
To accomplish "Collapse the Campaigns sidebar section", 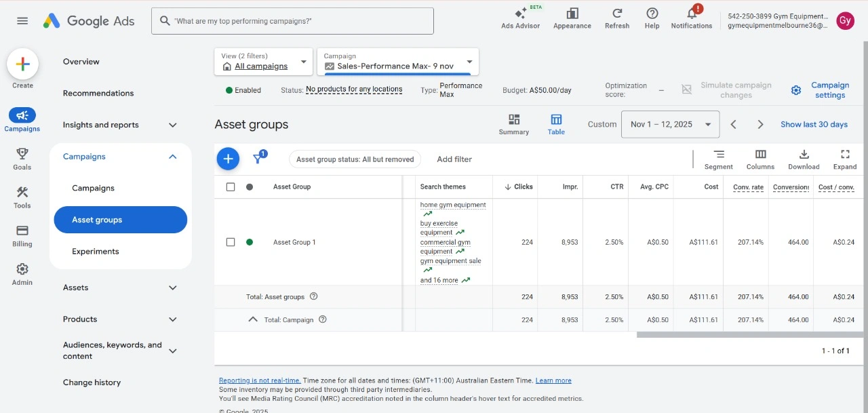I will [x=172, y=157].
